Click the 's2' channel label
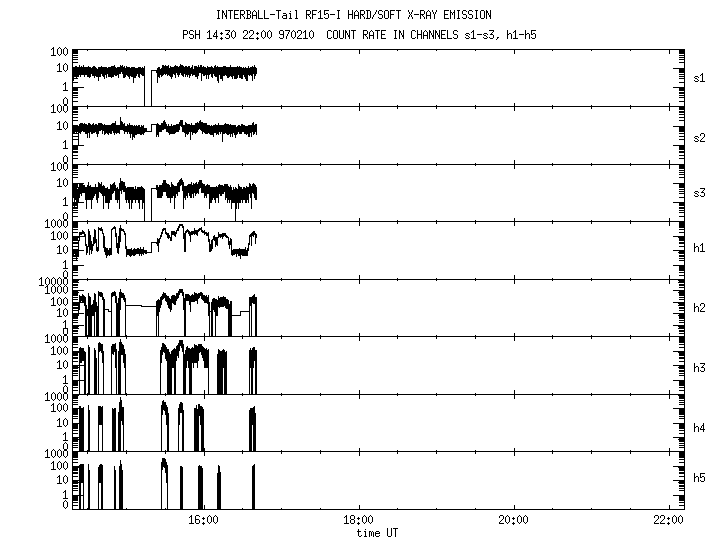720x550 pixels. click(x=699, y=138)
